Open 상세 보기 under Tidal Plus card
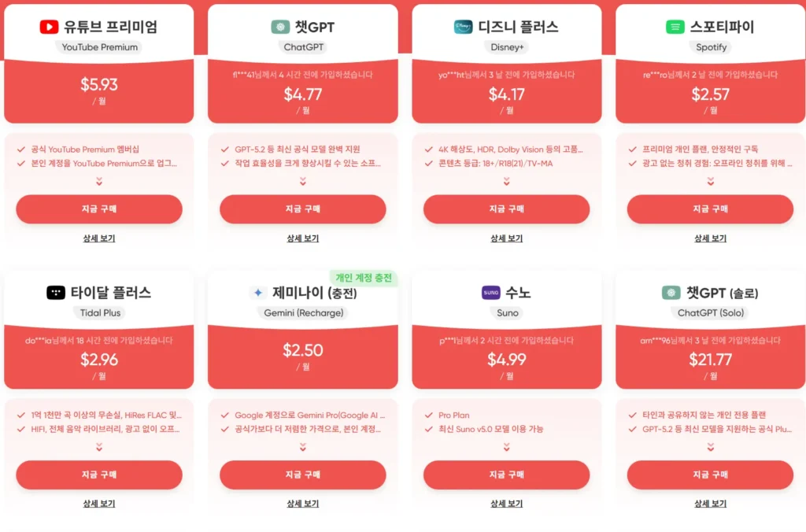Viewport: 806px width, 532px height. click(98, 504)
